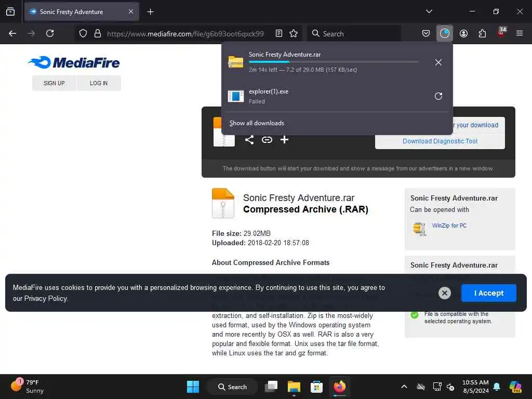Toggle reader view icon in address bar
The height and width of the screenshot is (399, 532).
click(x=279, y=33)
